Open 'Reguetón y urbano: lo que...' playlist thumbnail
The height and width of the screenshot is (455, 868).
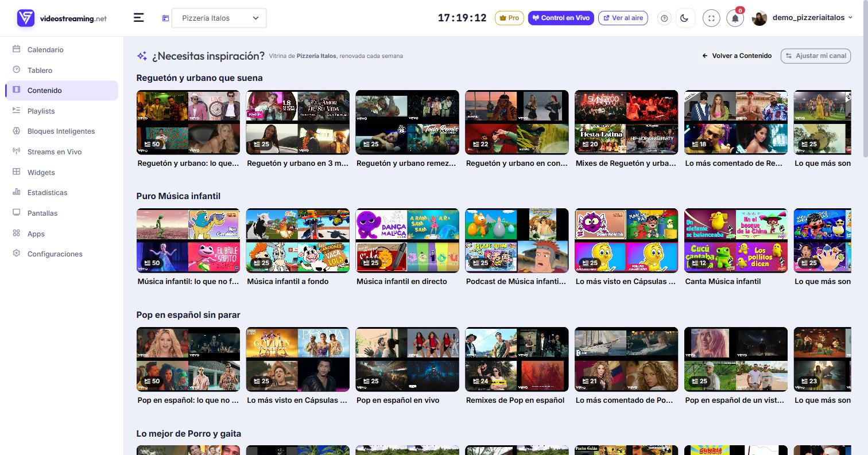pyautogui.click(x=188, y=122)
